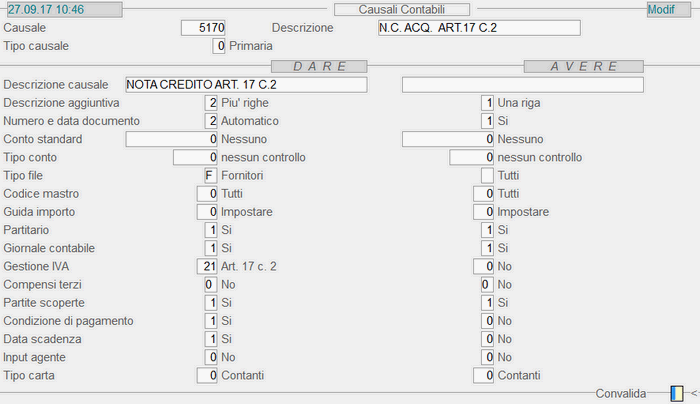Edit the Descrizione field N.C. ACQ. ART.17 C.2

(x=478, y=28)
